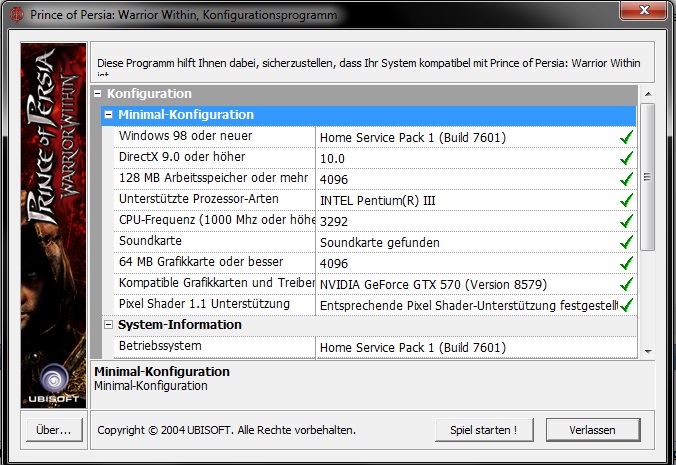Screen dimensions: 676x465
Task: Click Betriebssystem value Home Service Pack 1
Action: pyautogui.click(x=413, y=348)
